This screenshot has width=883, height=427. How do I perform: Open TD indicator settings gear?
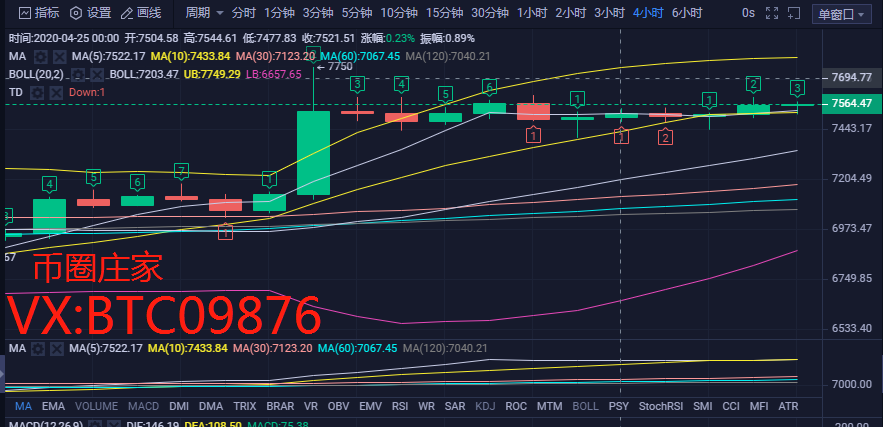[x=37, y=92]
